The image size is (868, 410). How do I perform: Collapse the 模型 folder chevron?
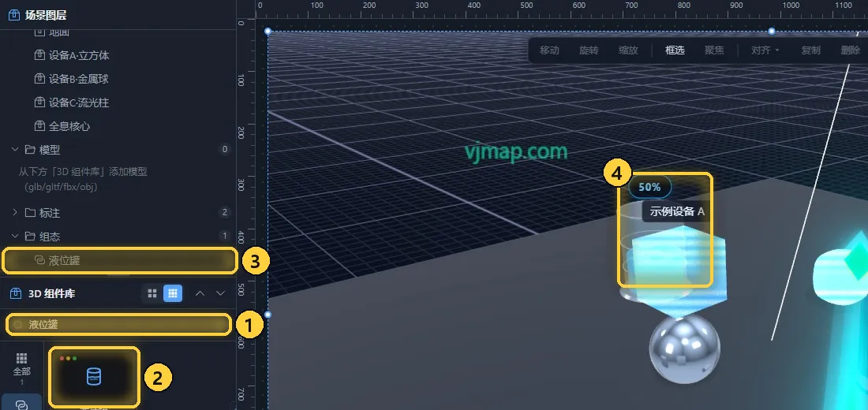[x=15, y=149]
